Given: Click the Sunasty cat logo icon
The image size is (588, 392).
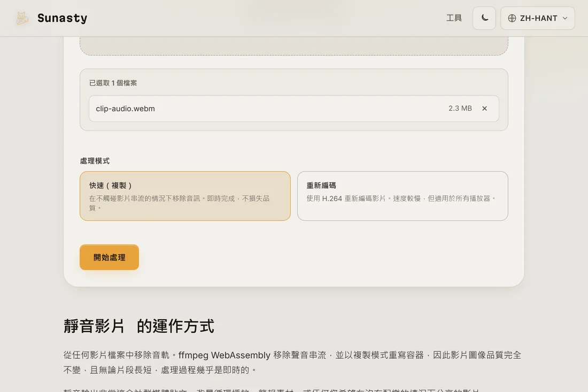Looking at the screenshot, I should click(22, 18).
